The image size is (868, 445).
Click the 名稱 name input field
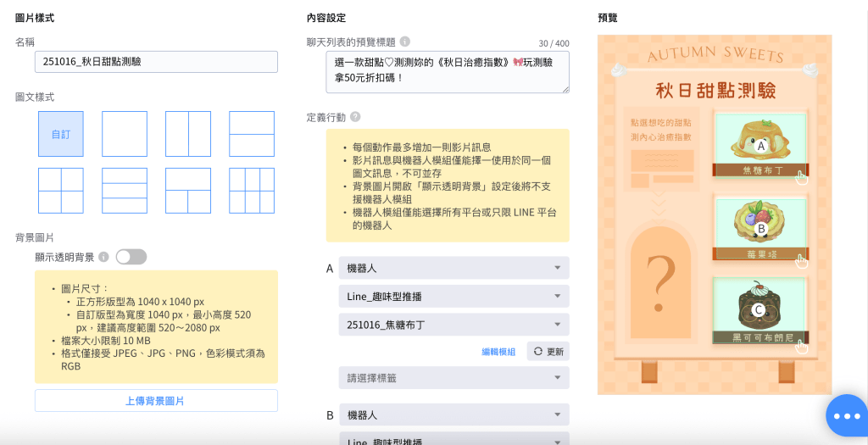(156, 62)
